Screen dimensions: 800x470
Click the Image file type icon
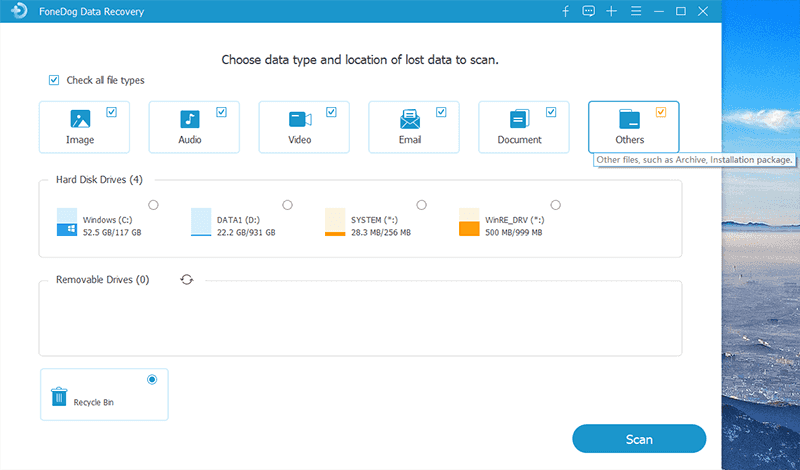pos(80,119)
